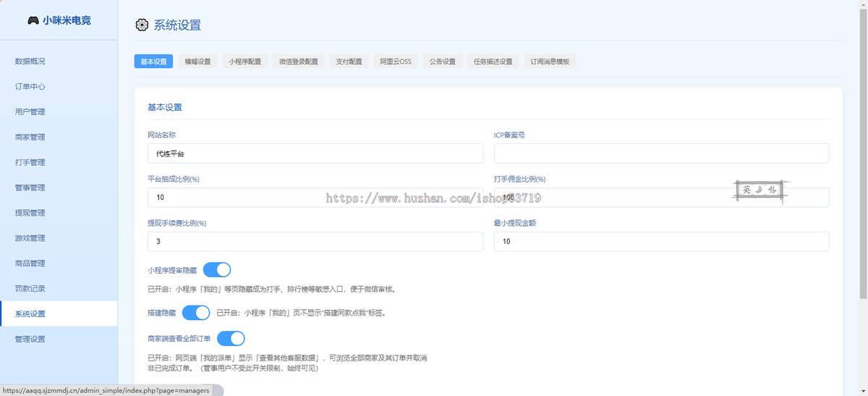Click the 基本设置 section heading

[165, 107]
